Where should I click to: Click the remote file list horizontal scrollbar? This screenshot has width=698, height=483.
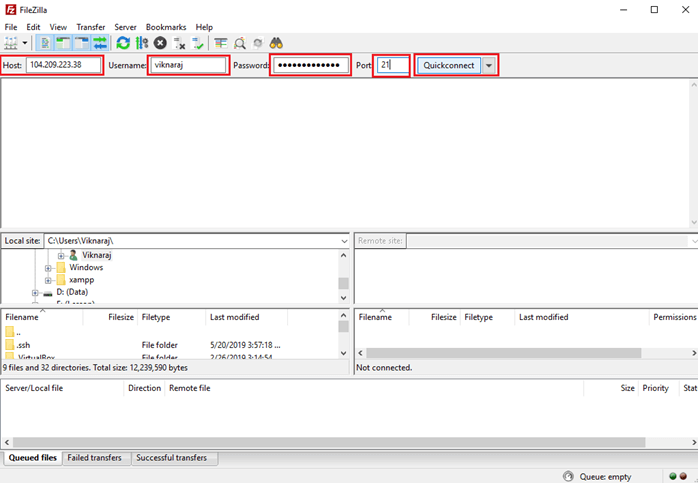coord(503,353)
